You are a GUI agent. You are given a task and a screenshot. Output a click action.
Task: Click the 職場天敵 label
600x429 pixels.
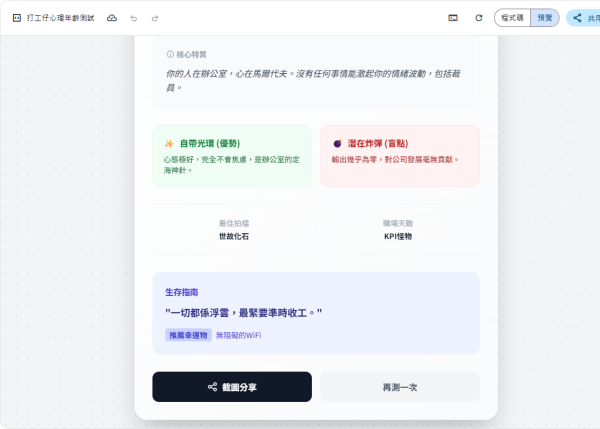(398, 223)
